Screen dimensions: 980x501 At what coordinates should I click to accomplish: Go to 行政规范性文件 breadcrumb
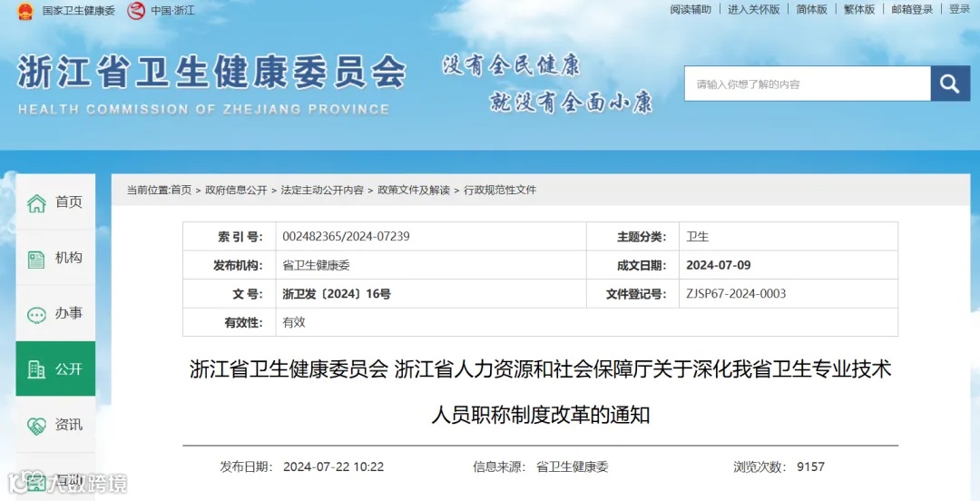500,190
